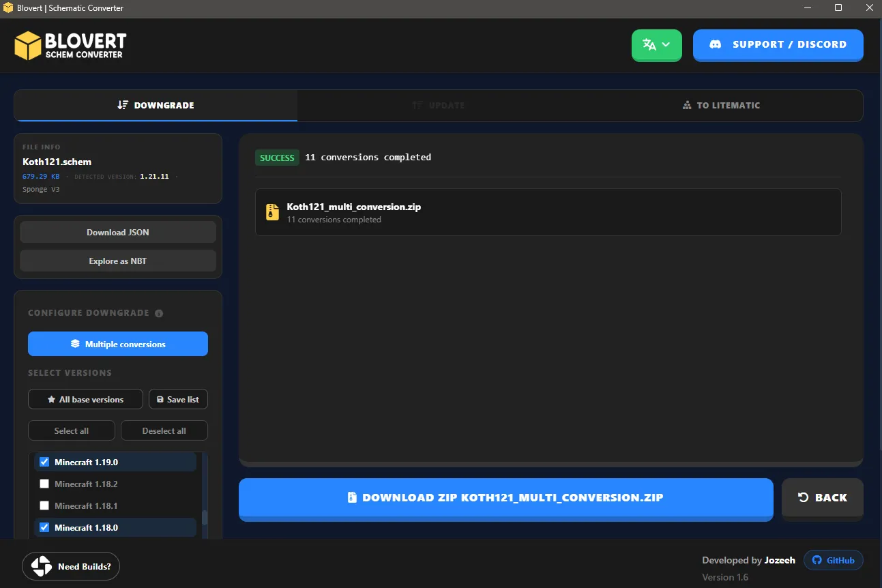
Task: Check the Minecraft 1.18.2 checkbox
Action: tap(44, 484)
